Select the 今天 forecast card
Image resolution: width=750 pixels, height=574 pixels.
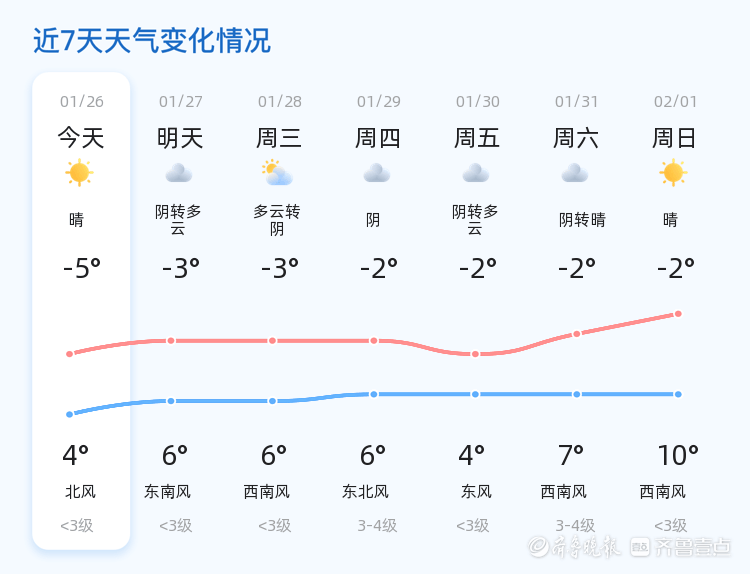(x=81, y=310)
